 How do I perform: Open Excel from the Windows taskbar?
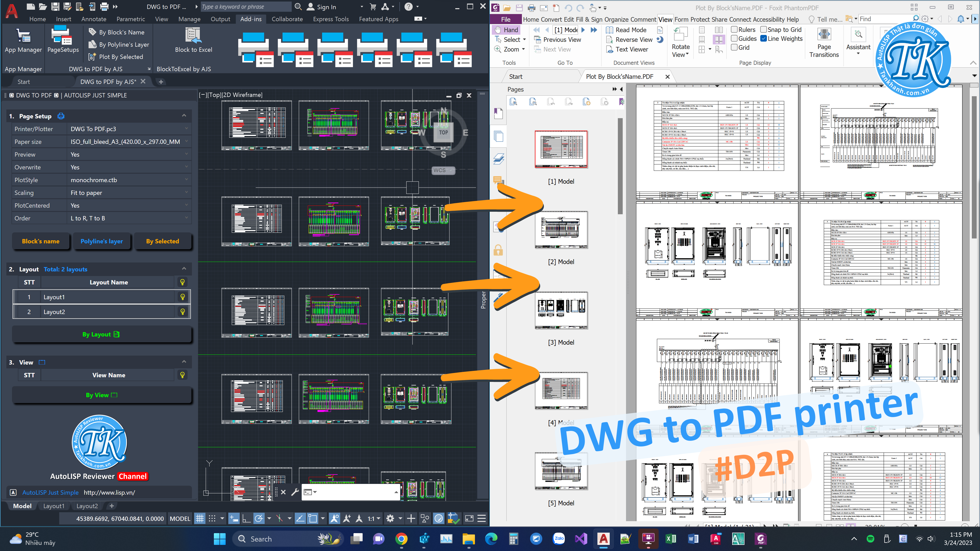[671, 539]
